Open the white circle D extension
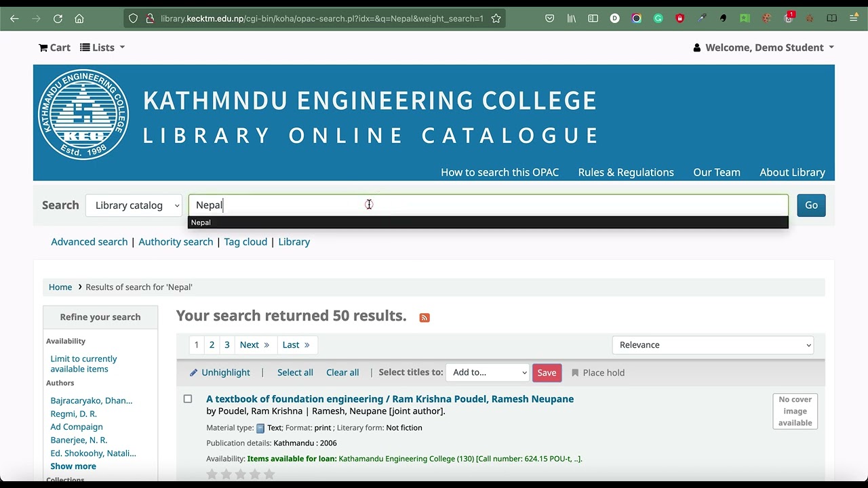This screenshot has height=488, width=868. pyautogui.click(x=614, y=18)
